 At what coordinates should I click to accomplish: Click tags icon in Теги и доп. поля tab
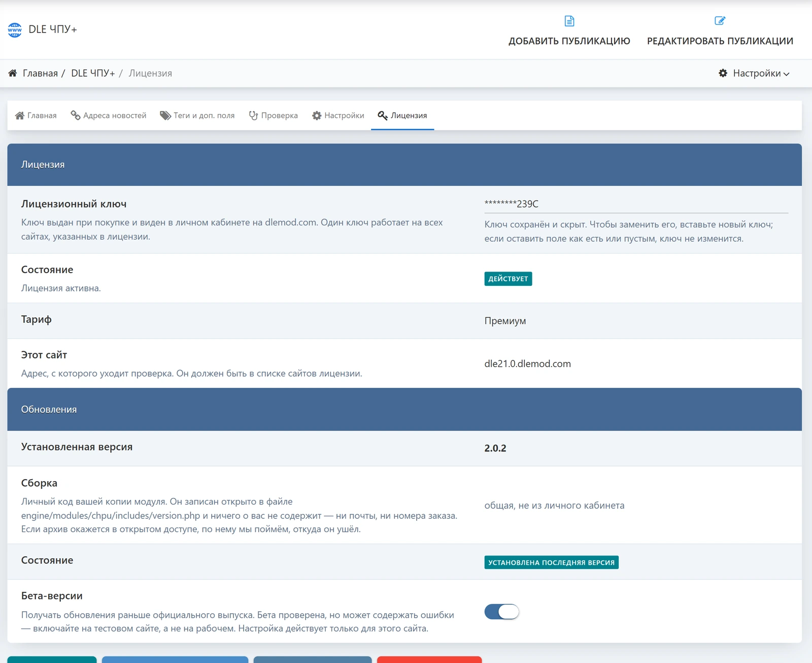(165, 116)
